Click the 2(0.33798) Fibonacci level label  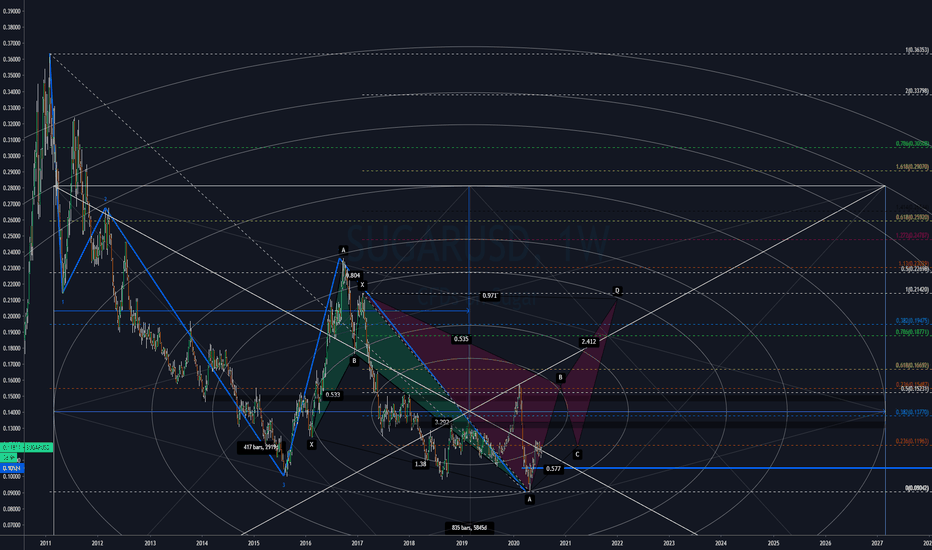point(917,91)
